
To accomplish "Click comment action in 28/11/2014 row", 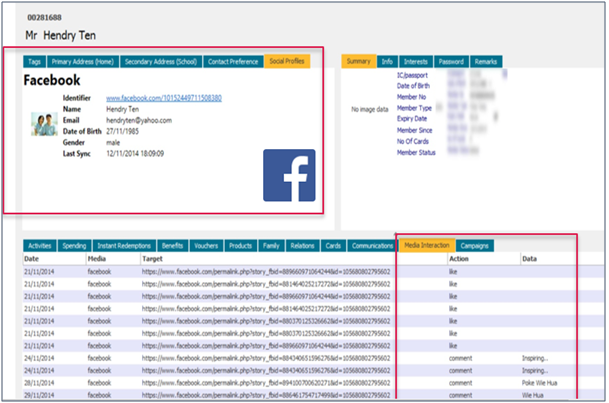I will [461, 383].
